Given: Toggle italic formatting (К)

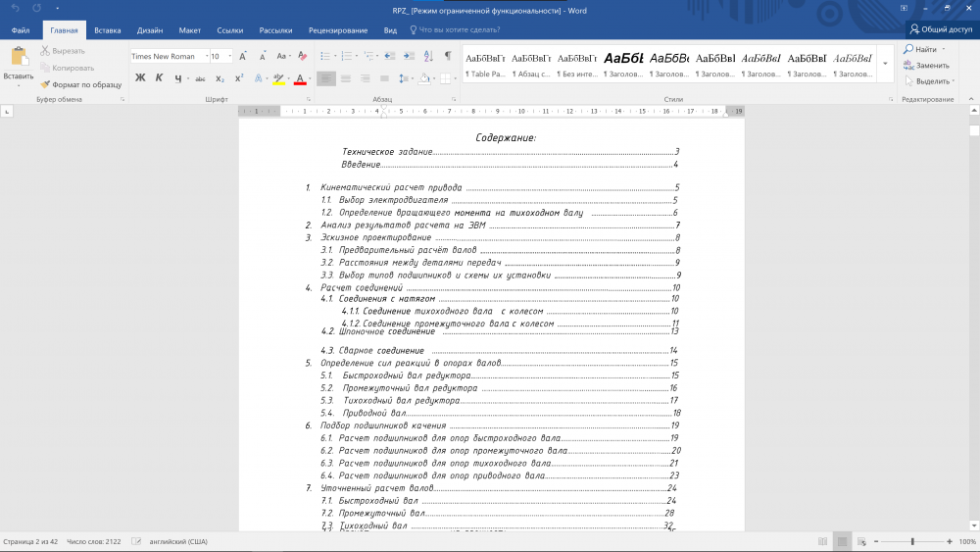Looking at the screenshot, I should (x=159, y=78).
